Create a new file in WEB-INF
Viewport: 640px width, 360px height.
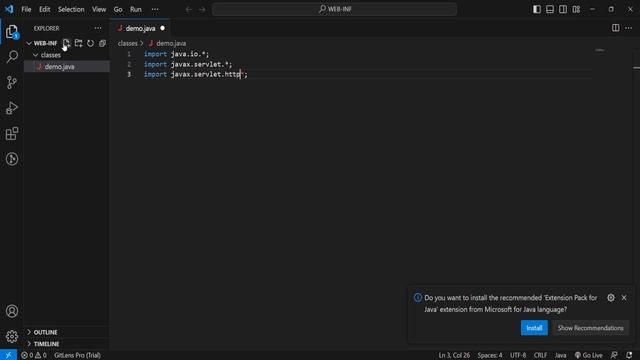(x=67, y=43)
